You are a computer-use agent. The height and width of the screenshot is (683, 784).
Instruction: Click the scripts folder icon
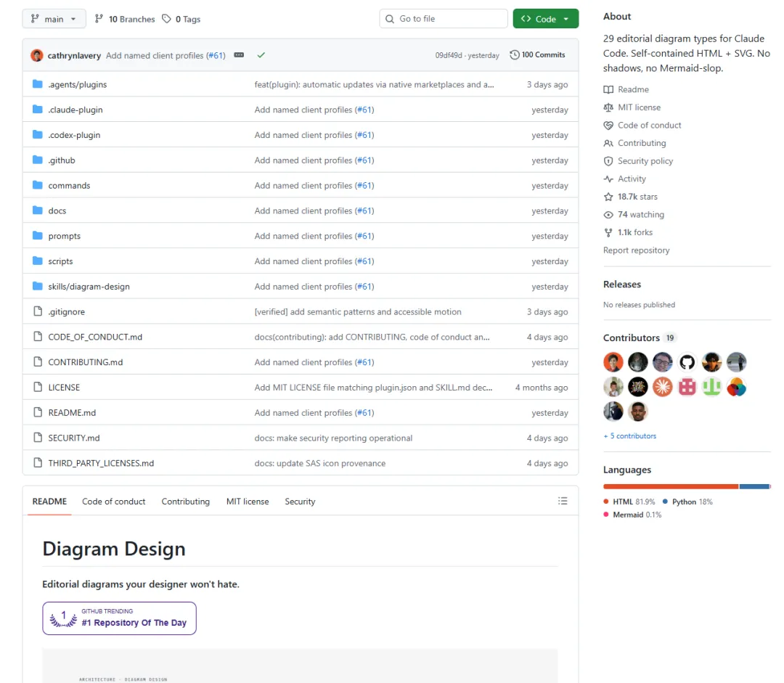point(38,261)
